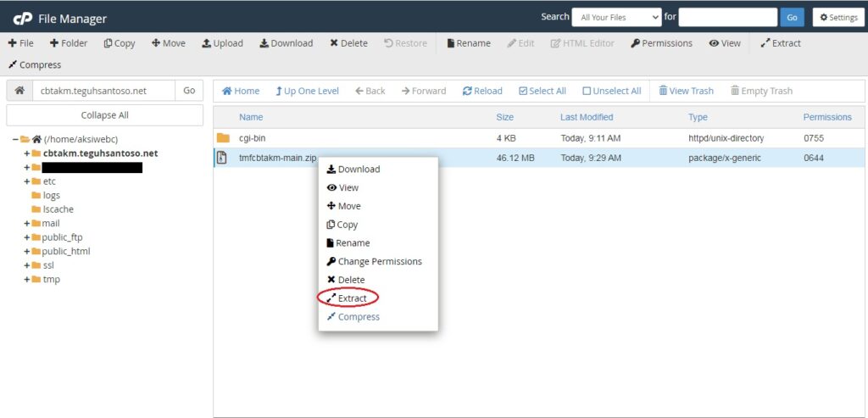Create a new File from toolbar
The height and width of the screenshot is (418, 868).
pos(21,43)
